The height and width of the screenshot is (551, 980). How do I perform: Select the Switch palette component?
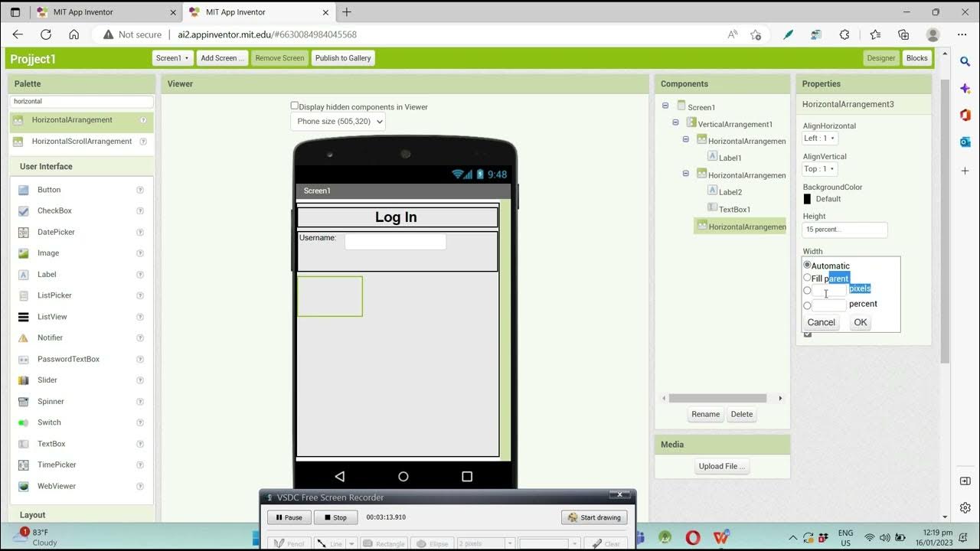[x=49, y=422]
